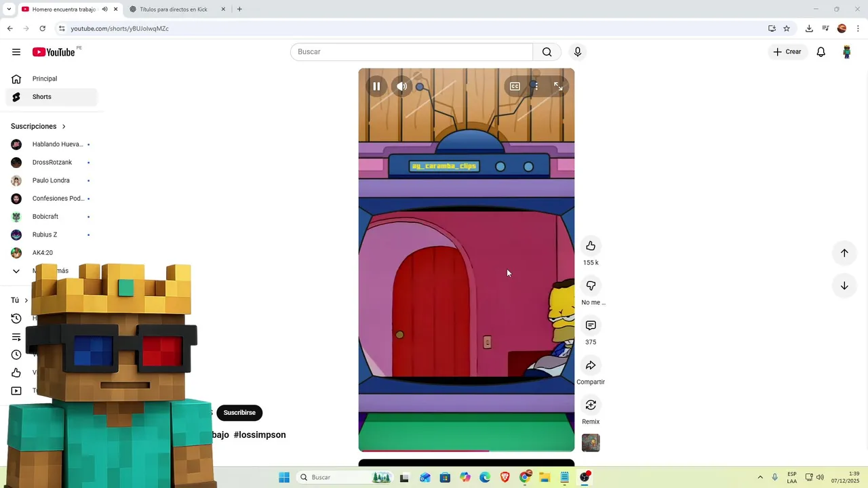Open the Paulo Londra channel
868x488 pixels.
tap(52, 180)
